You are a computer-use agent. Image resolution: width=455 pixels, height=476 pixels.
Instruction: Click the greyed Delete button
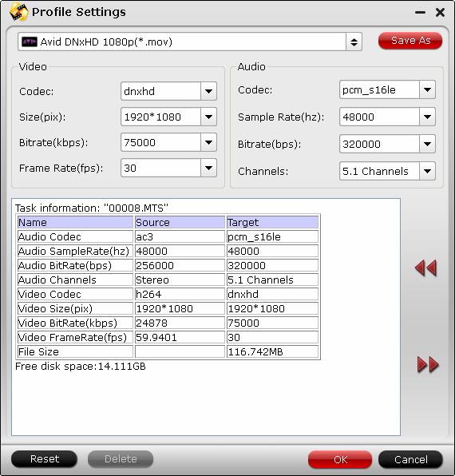coord(121,459)
